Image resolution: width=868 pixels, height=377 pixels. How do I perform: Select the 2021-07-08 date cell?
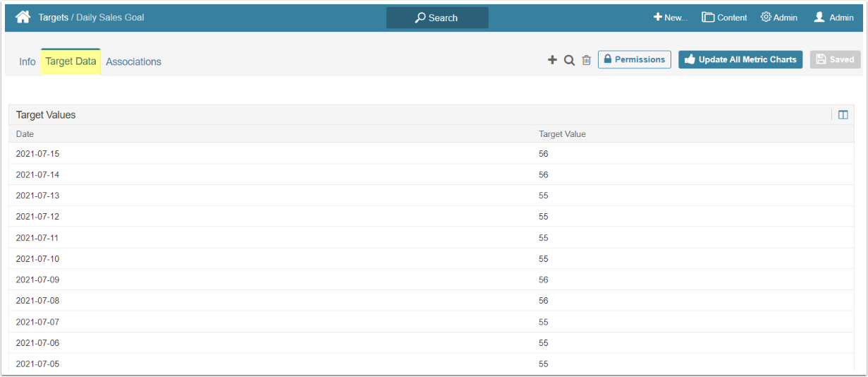tap(37, 301)
